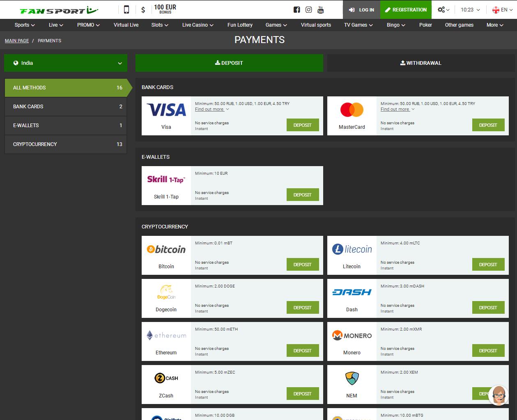Expand the Live Casino menu
This screenshot has width=517, height=420.
click(x=198, y=25)
